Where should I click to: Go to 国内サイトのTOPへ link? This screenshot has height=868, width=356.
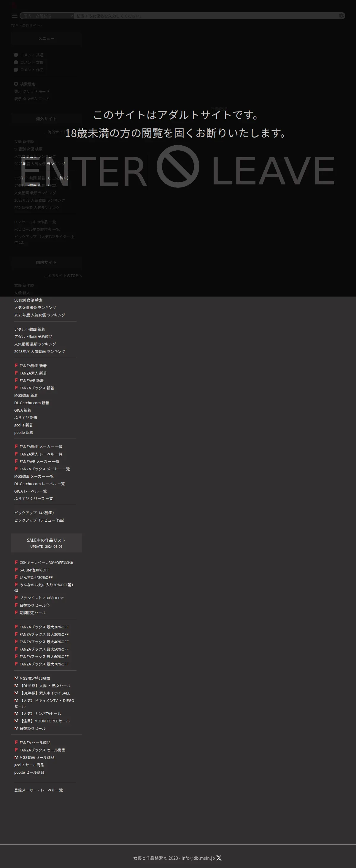coord(63,275)
